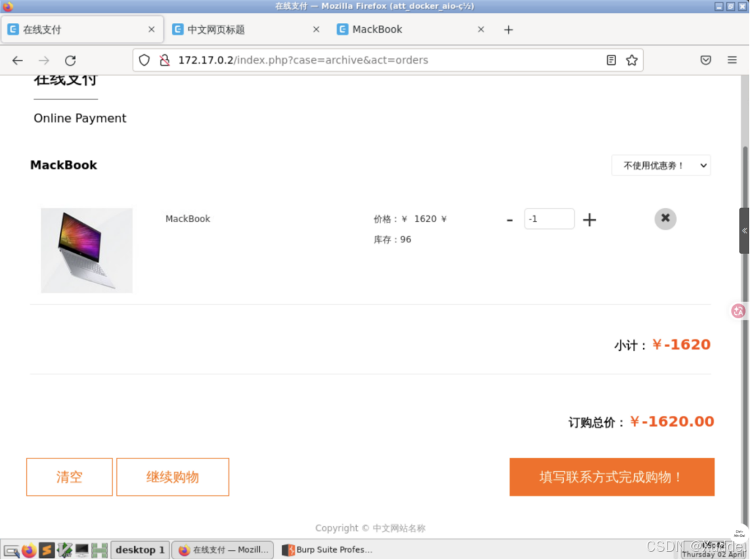Click the subtotal ¥-1620 value
This screenshot has height=560, width=750.
click(x=681, y=345)
